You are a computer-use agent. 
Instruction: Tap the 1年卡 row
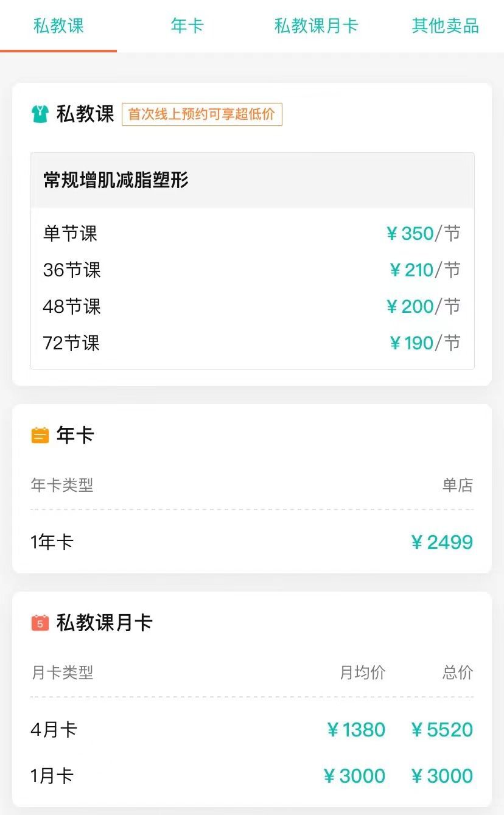point(252,542)
